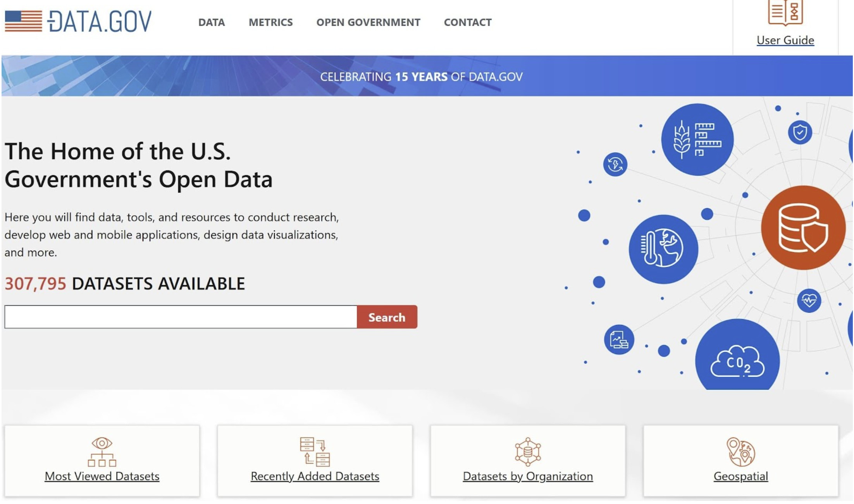Open the Datasets by Organization link
Image resolution: width=854 pixels, height=504 pixels.
(x=528, y=476)
